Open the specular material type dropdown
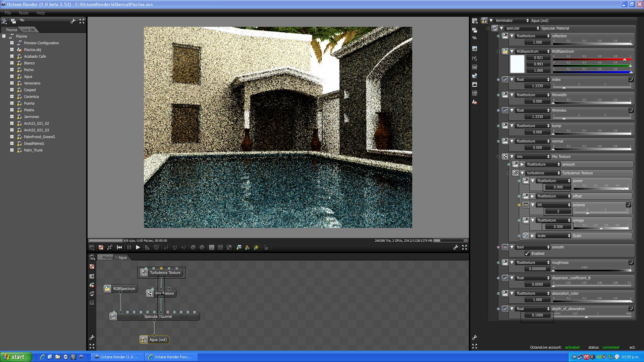The image size is (644, 362). [522, 28]
